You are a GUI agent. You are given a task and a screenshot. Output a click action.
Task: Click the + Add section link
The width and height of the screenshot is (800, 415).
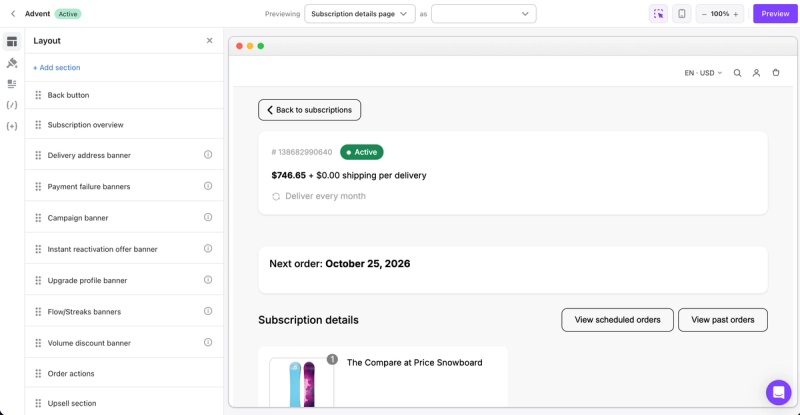coord(57,67)
